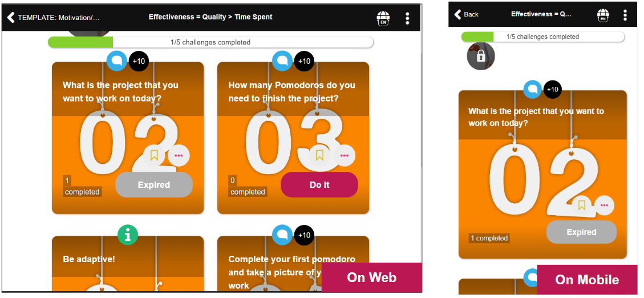Go Back in mobile header

pos(466,14)
